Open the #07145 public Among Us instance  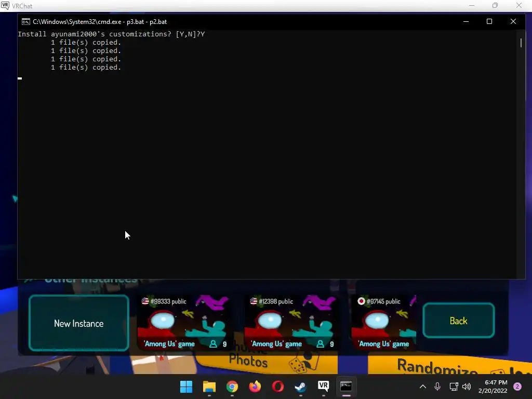coord(384,322)
